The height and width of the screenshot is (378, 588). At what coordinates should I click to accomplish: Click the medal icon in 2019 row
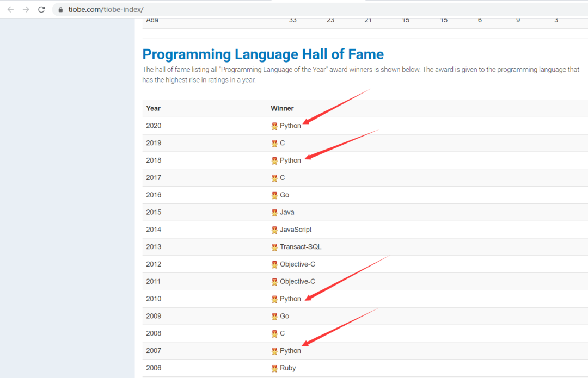point(274,144)
